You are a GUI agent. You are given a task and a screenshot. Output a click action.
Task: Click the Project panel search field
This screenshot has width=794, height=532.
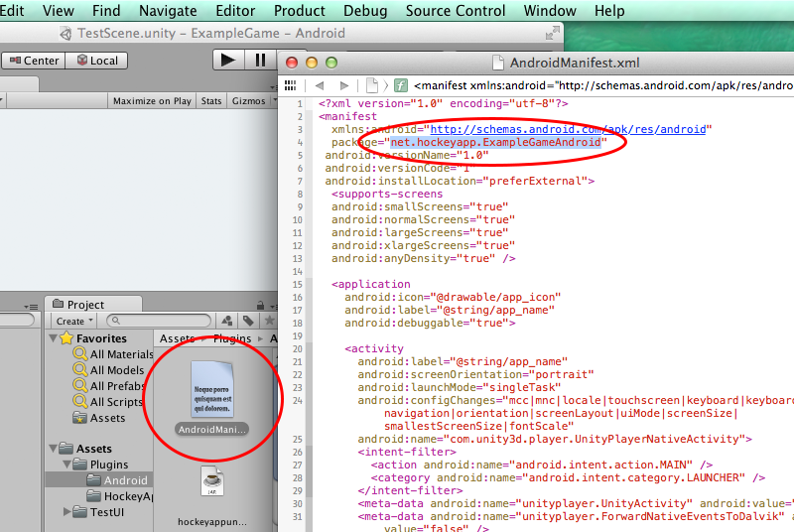click(x=159, y=321)
